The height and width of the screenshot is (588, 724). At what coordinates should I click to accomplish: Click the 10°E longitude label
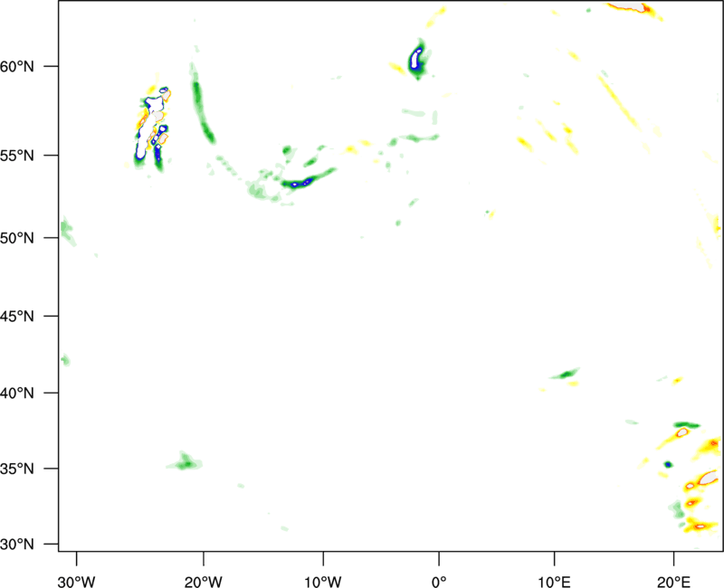coord(554,582)
